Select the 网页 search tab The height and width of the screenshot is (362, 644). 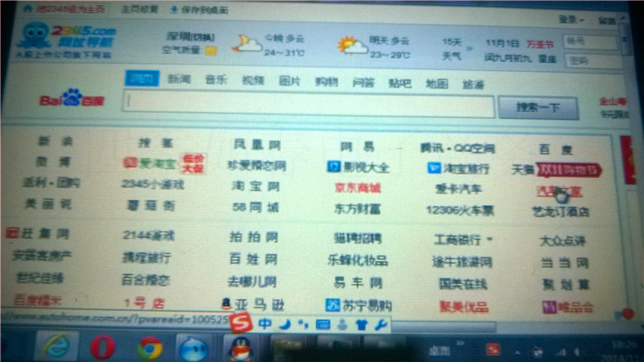point(142,79)
